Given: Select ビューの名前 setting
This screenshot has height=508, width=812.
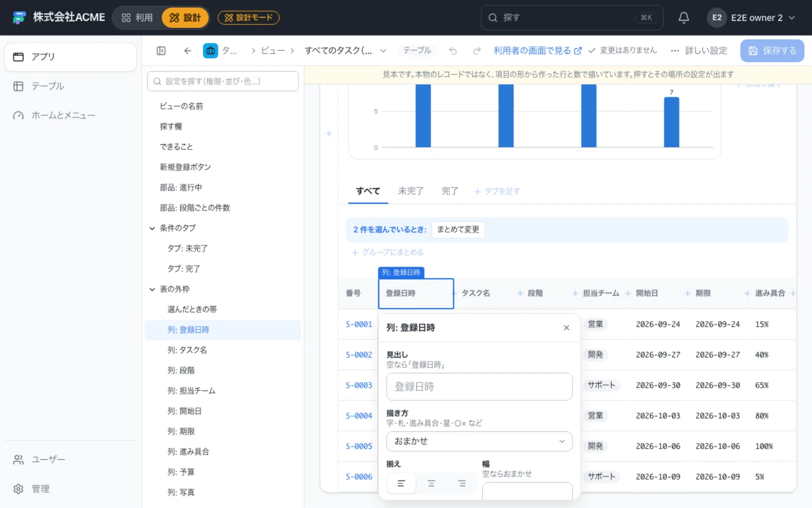Looking at the screenshot, I should pos(223,106).
